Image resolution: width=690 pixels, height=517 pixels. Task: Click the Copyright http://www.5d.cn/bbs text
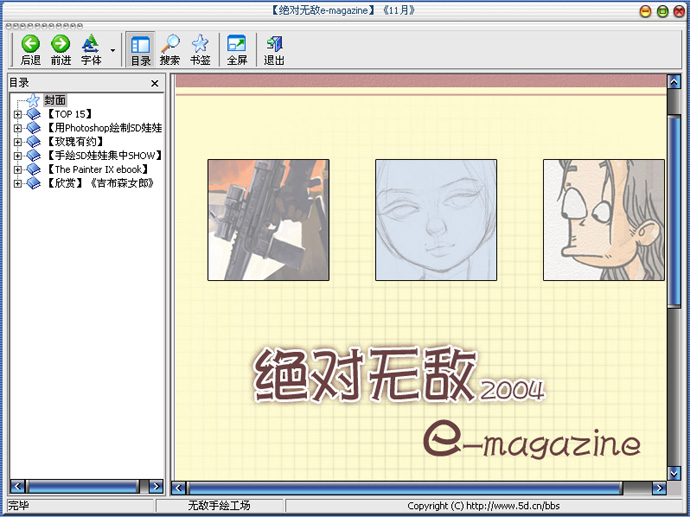coord(484,506)
